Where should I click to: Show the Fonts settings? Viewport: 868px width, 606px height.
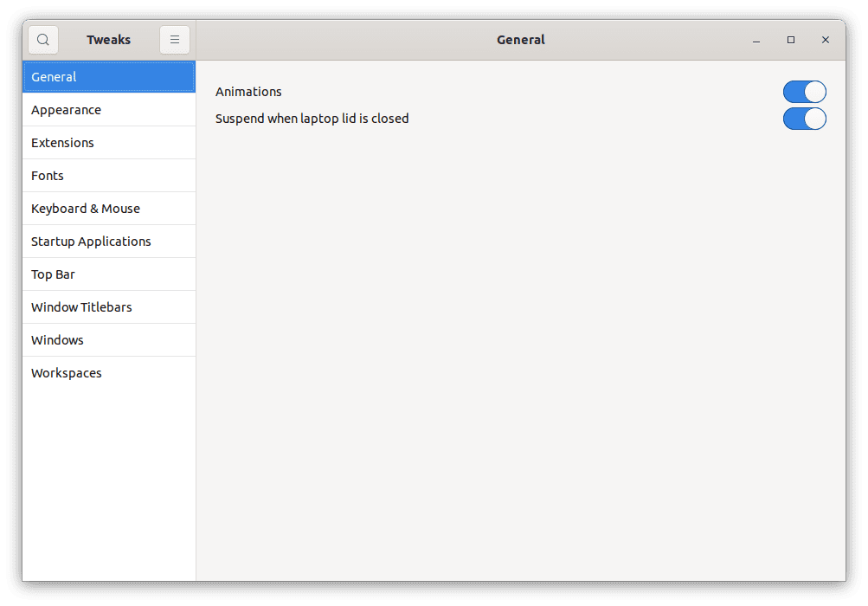(109, 176)
